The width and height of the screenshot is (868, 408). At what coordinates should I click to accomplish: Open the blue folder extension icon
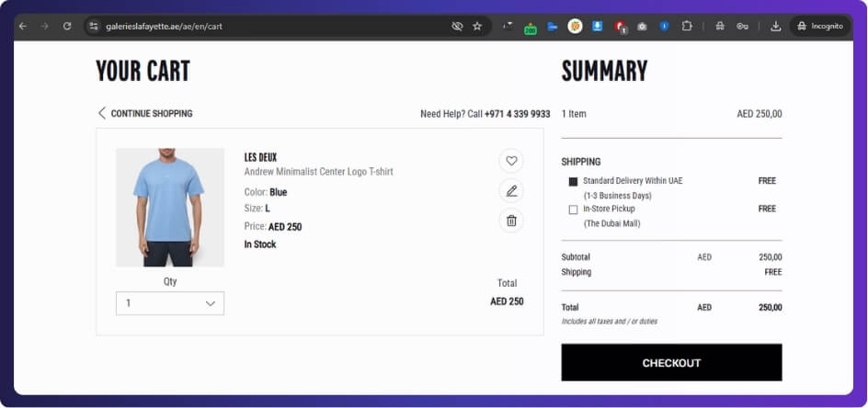tap(552, 26)
